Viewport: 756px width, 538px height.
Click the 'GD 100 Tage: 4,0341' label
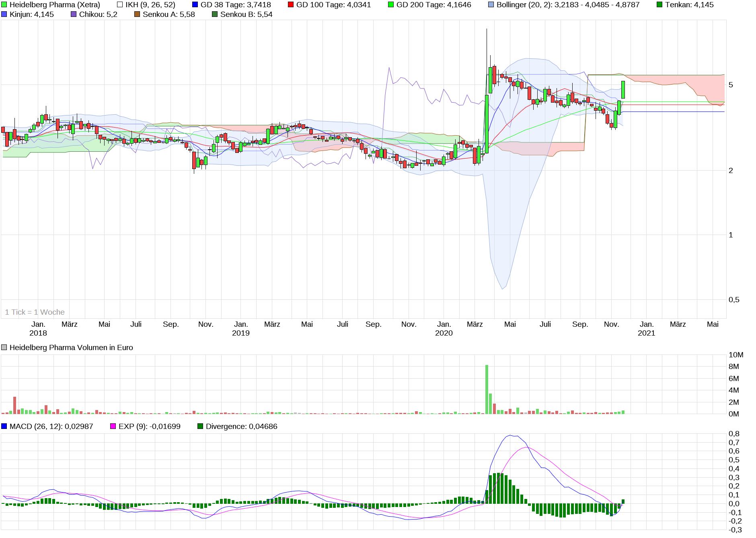[333, 5]
